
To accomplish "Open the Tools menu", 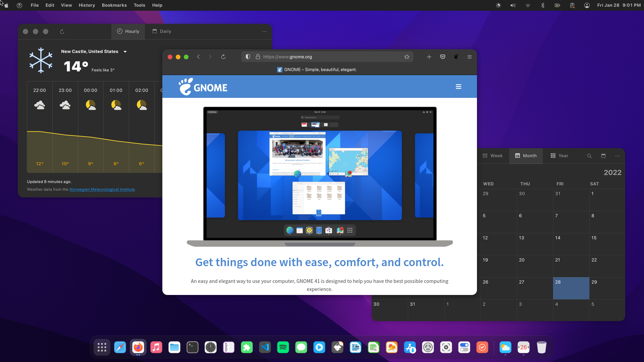I will [140, 5].
